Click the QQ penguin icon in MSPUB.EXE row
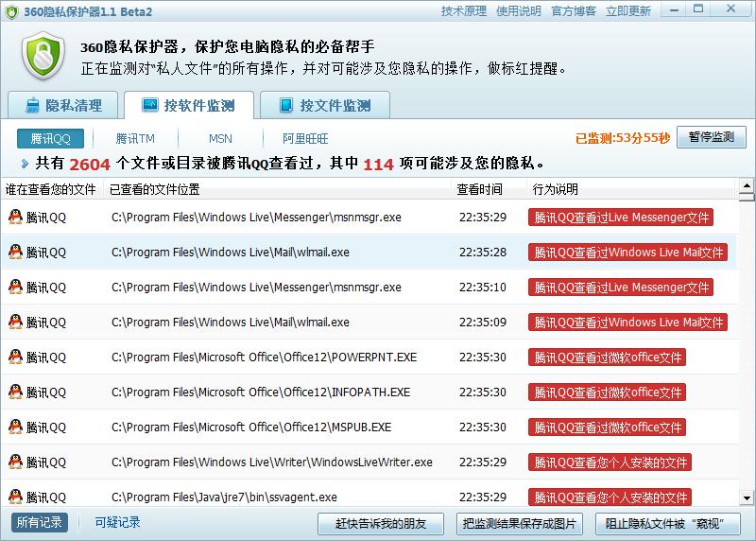This screenshot has height=541, width=756. (x=15, y=427)
